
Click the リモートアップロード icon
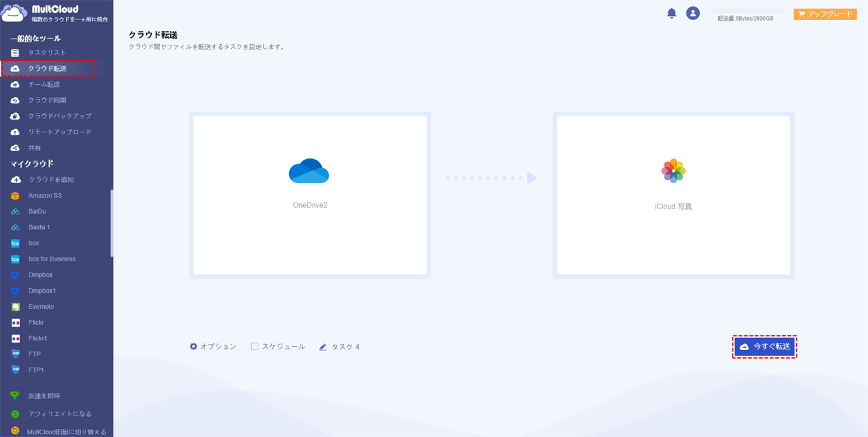(15, 132)
